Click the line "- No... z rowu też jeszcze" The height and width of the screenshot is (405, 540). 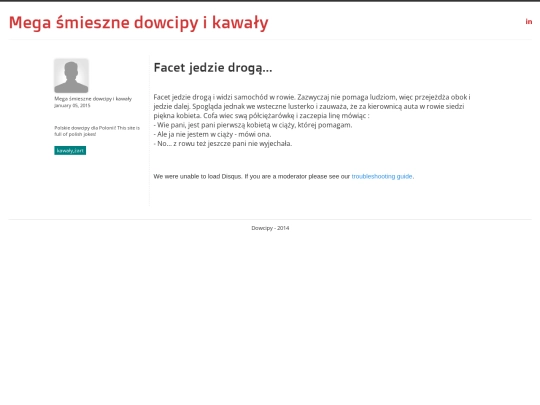click(x=223, y=144)
